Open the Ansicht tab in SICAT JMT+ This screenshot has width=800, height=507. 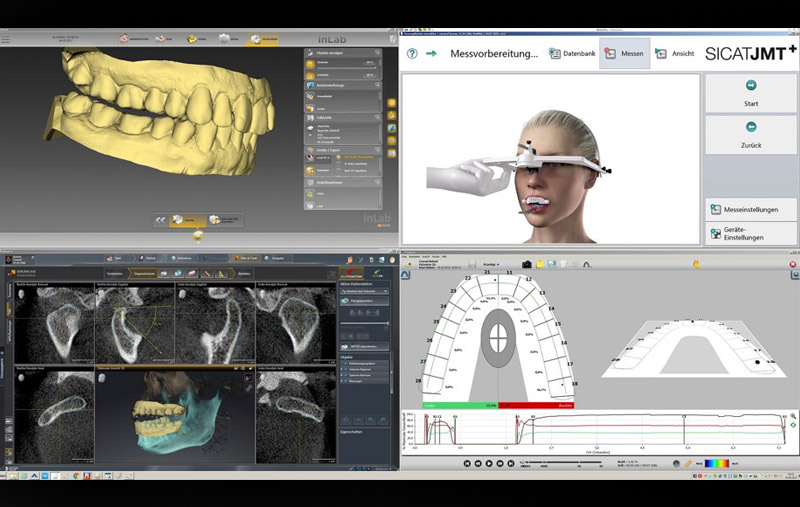[674, 53]
